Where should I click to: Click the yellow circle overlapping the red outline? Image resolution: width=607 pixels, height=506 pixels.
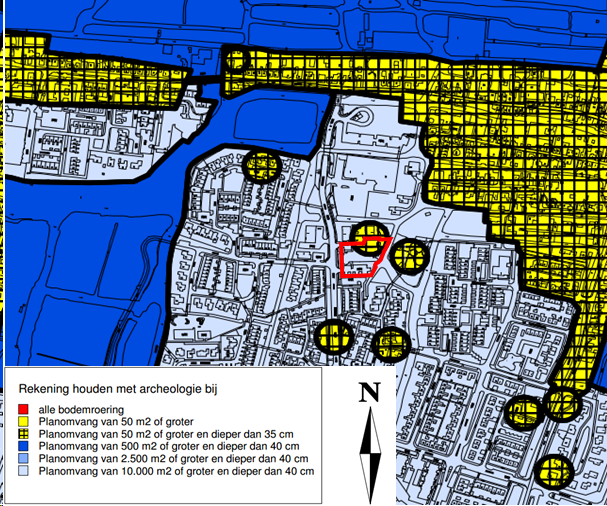[x=370, y=239]
